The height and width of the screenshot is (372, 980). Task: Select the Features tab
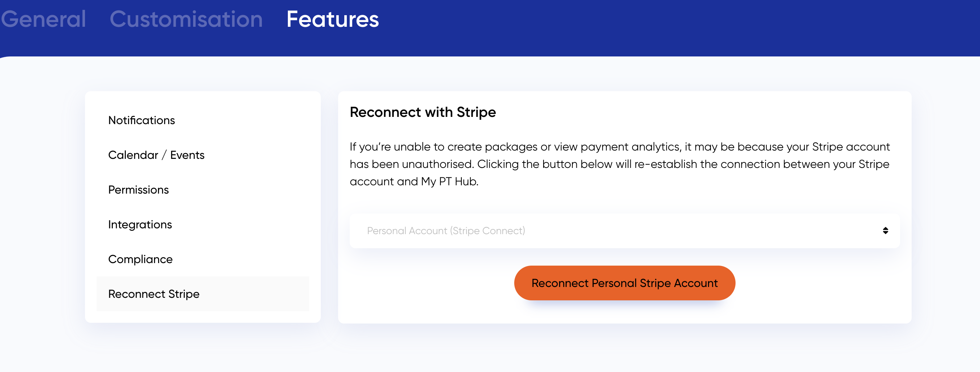332,19
